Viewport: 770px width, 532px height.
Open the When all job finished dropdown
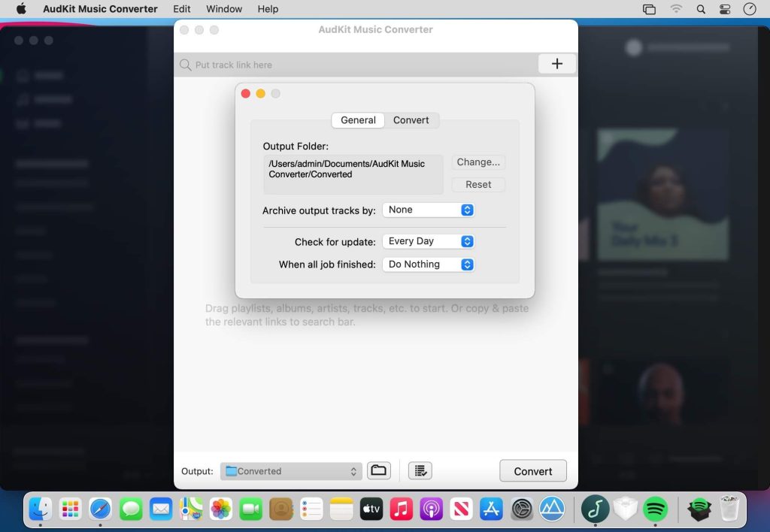point(428,264)
